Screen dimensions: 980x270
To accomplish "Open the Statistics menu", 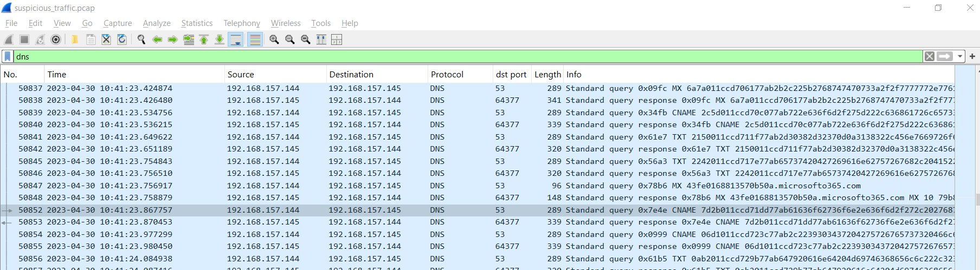I will (x=197, y=23).
